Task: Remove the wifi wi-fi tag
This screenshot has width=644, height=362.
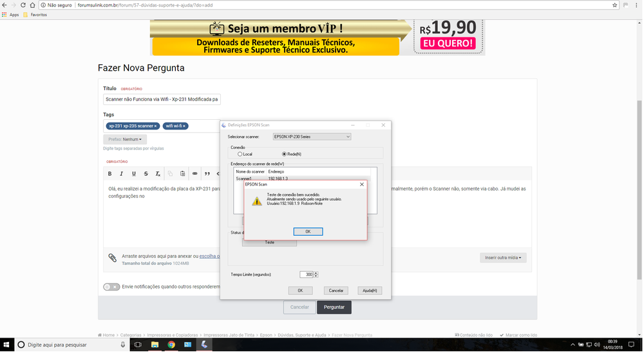Action: click(184, 126)
